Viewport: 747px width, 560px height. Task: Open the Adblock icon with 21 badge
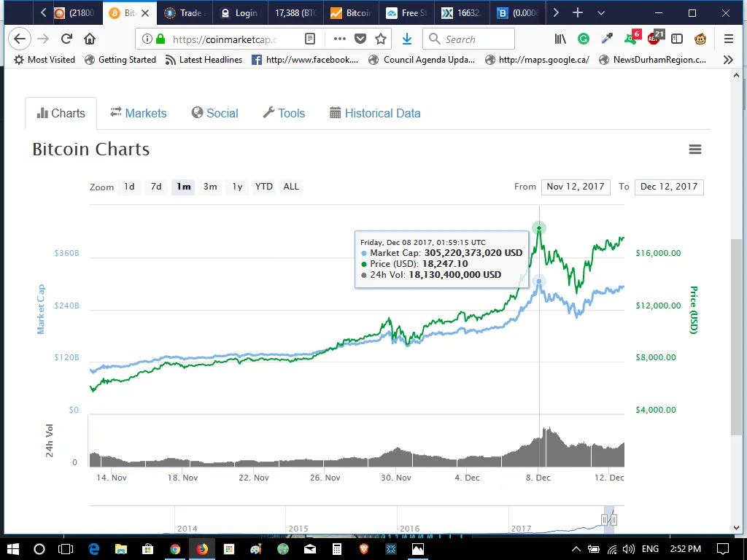(x=656, y=38)
